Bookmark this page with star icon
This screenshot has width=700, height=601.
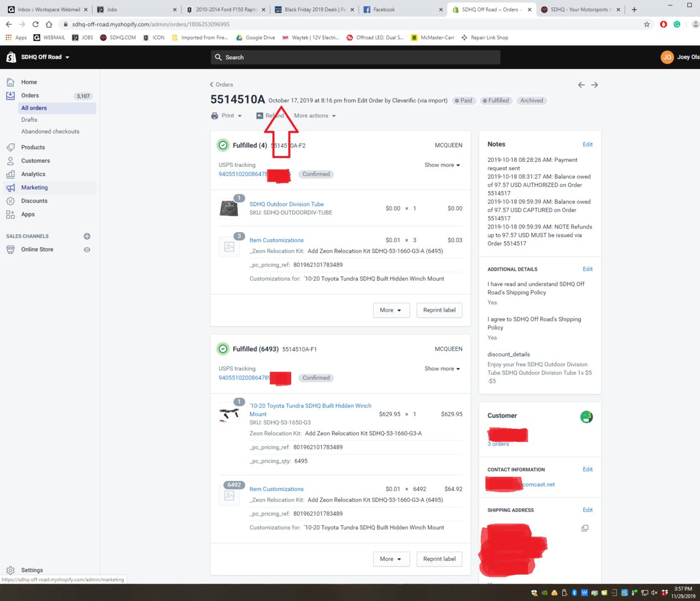[x=647, y=24]
